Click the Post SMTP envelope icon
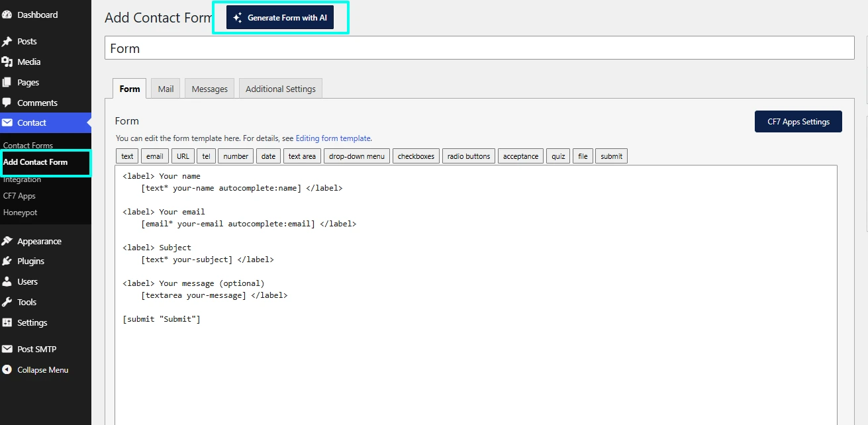Image resolution: width=868 pixels, height=425 pixels. pos(7,349)
